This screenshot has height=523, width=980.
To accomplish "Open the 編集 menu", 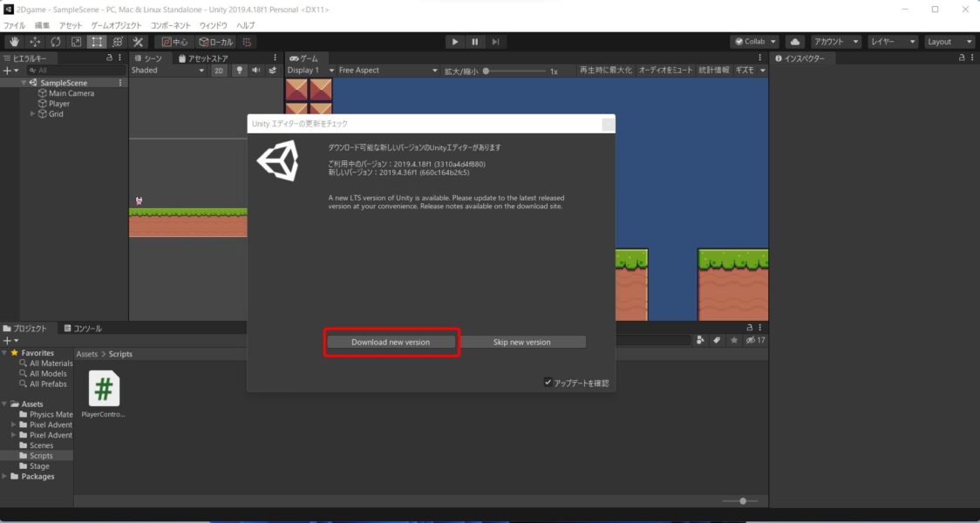I will pyautogui.click(x=42, y=25).
